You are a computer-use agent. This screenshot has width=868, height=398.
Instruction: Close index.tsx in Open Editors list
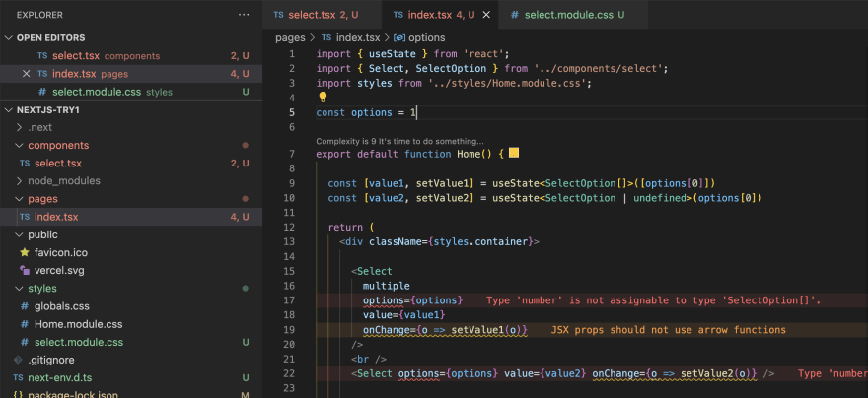26,74
